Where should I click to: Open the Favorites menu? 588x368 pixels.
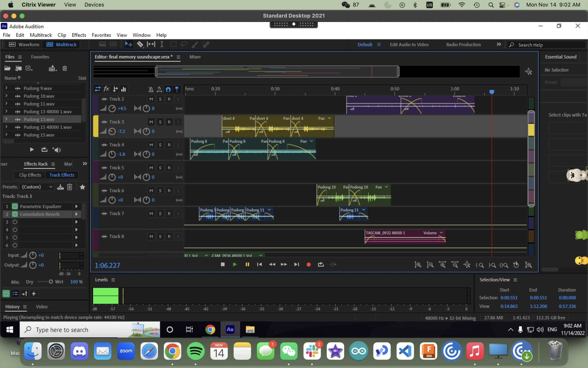pyautogui.click(x=101, y=35)
